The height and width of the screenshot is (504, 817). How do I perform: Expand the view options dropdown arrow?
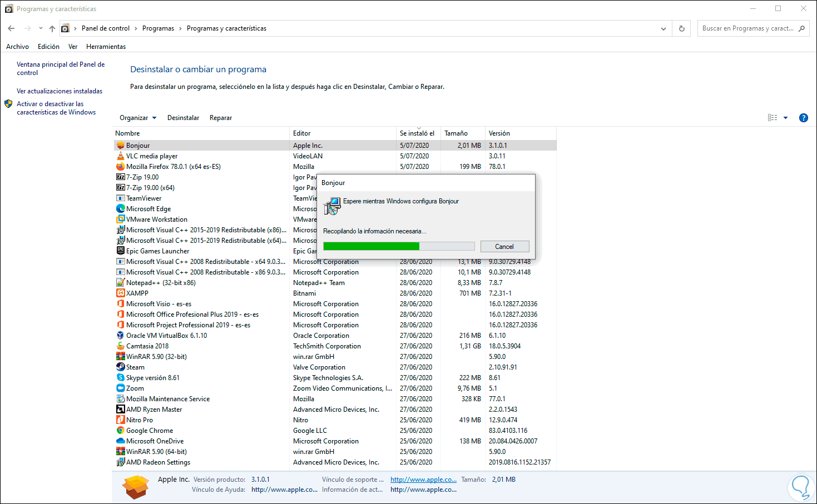(x=785, y=118)
